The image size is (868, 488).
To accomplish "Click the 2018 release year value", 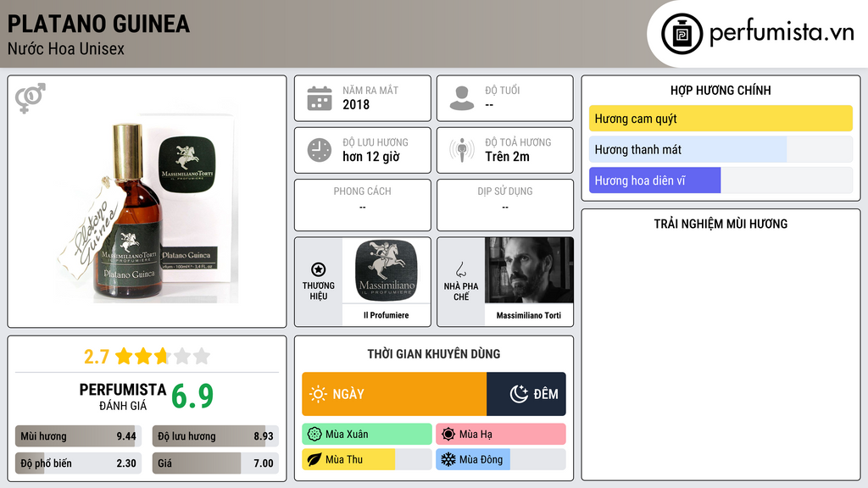I will pyautogui.click(x=356, y=104).
